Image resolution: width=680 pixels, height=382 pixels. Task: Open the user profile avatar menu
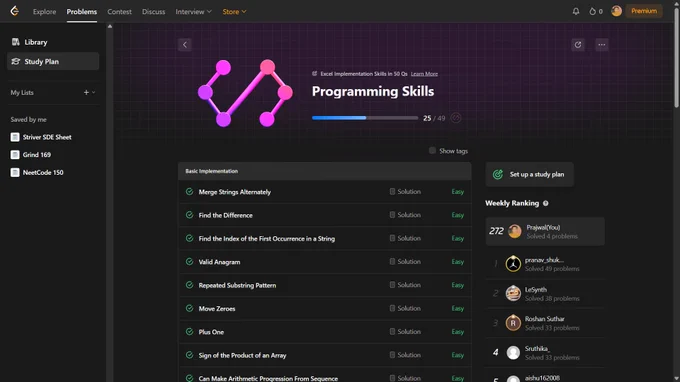[x=616, y=11]
